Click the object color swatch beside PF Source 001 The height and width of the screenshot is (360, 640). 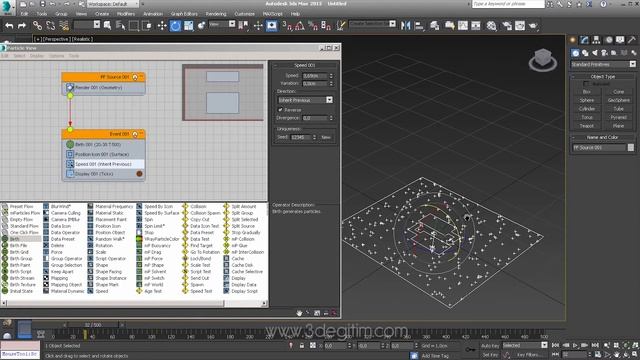(631, 147)
